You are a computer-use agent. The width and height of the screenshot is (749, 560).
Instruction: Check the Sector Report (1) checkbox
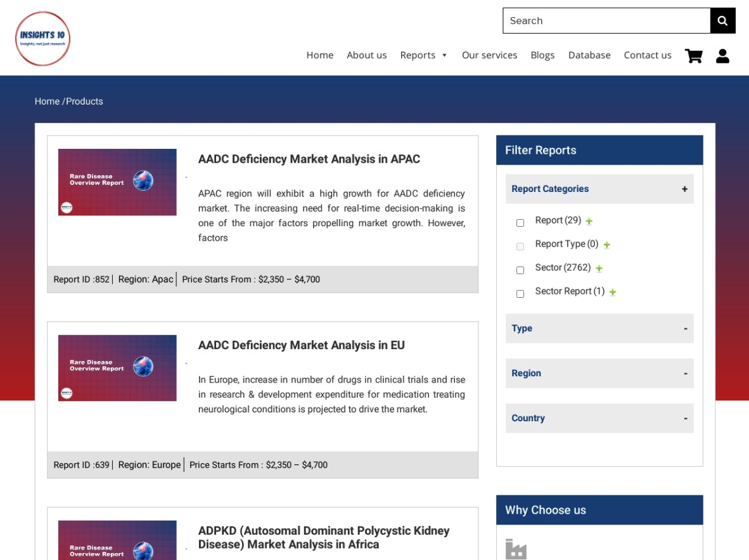[x=520, y=293]
